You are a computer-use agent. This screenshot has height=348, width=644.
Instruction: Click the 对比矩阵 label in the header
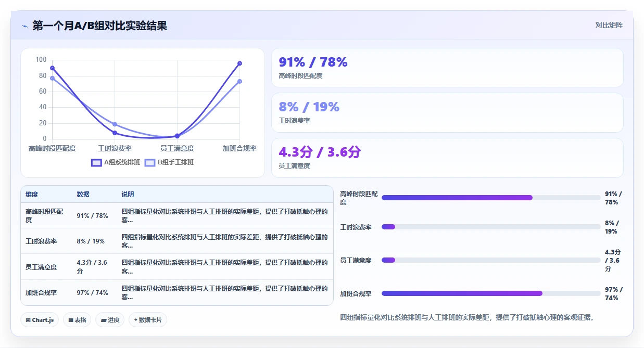pyautogui.click(x=609, y=25)
